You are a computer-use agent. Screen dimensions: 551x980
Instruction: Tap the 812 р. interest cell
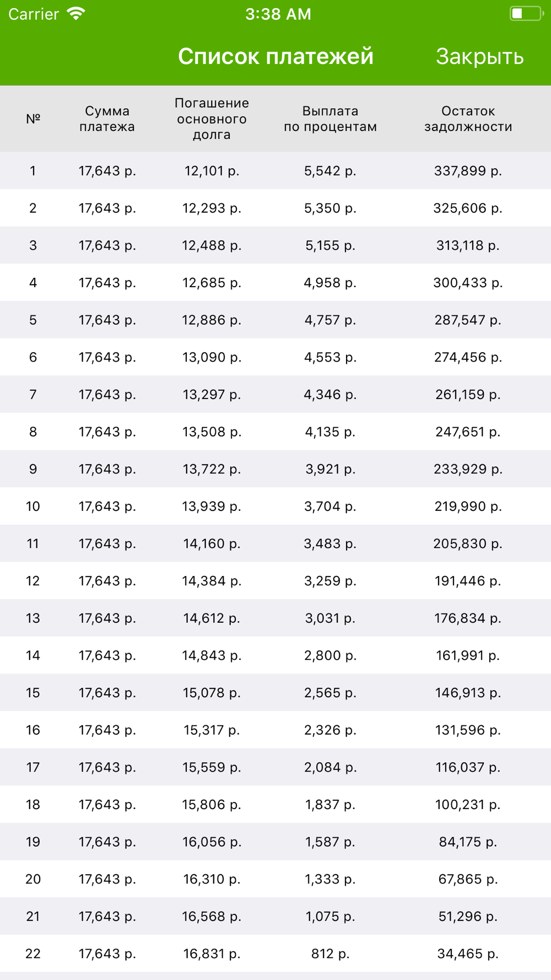tap(330, 954)
